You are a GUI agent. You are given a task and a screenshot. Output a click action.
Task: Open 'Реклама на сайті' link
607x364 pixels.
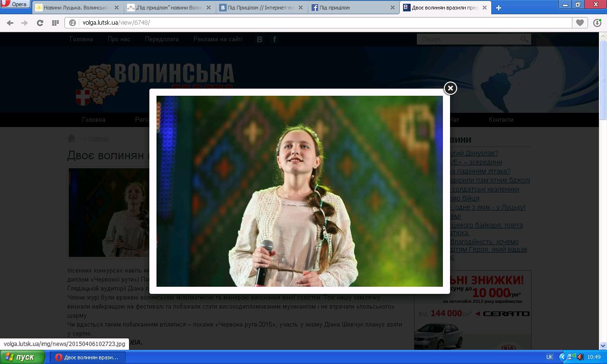218,39
